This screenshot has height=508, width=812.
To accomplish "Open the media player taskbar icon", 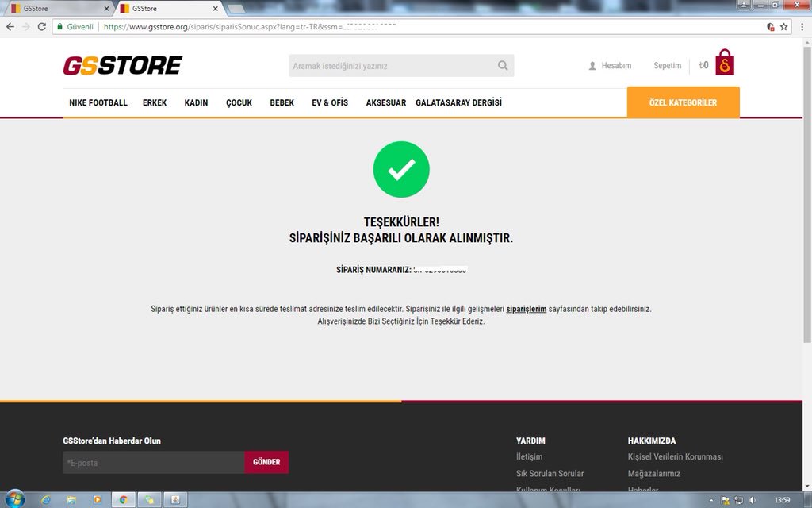I will pyautogui.click(x=98, y=500).
